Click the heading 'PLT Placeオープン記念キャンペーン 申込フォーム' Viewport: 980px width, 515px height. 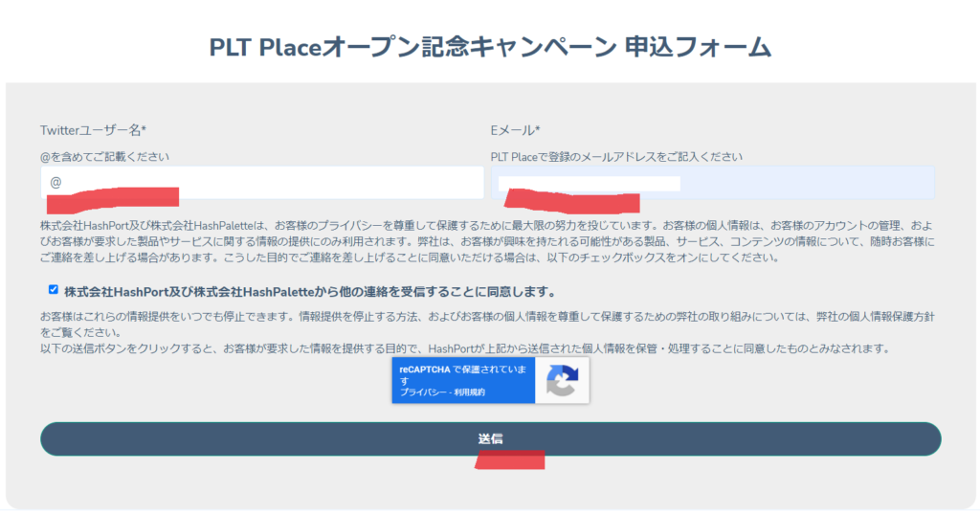[491, 48]
